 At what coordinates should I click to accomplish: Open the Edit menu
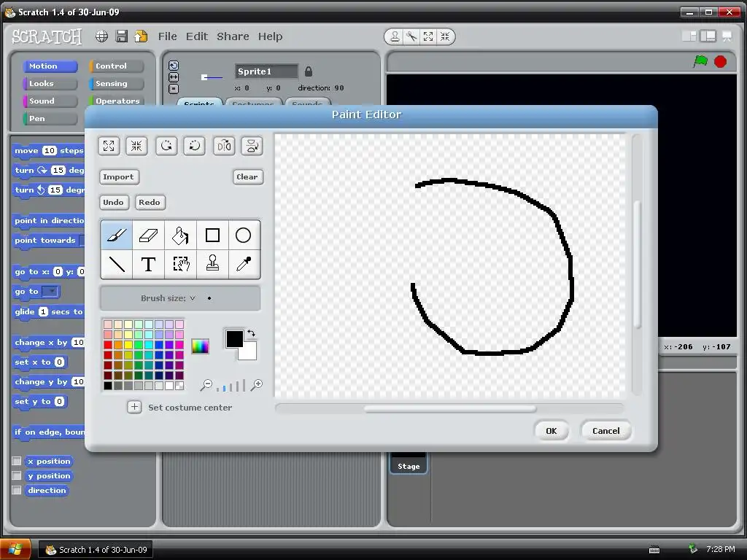(x=197, y=36)
